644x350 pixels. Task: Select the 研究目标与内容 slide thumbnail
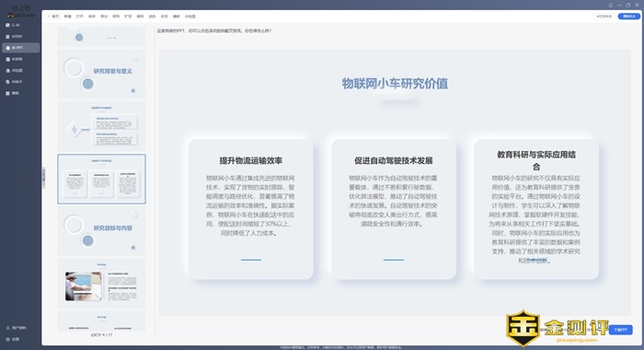click(x=101, y=231)
